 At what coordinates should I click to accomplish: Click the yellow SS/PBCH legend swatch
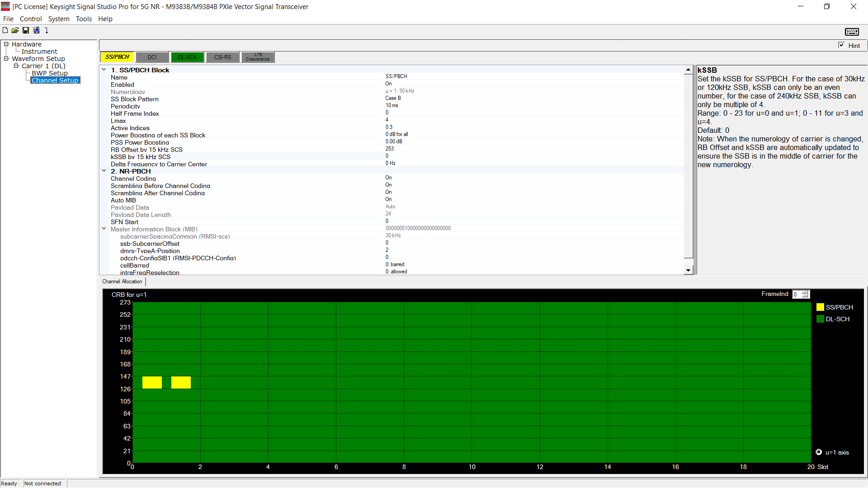(820, 307)
